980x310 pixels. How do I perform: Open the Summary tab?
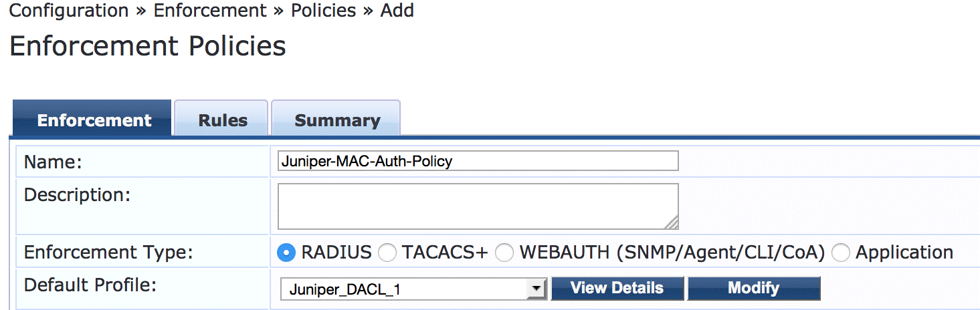pos(336,120)
